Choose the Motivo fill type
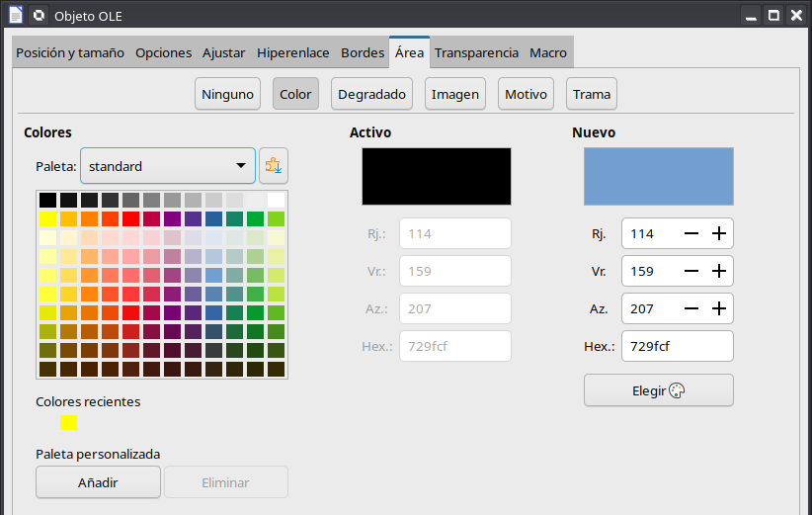 527,94
